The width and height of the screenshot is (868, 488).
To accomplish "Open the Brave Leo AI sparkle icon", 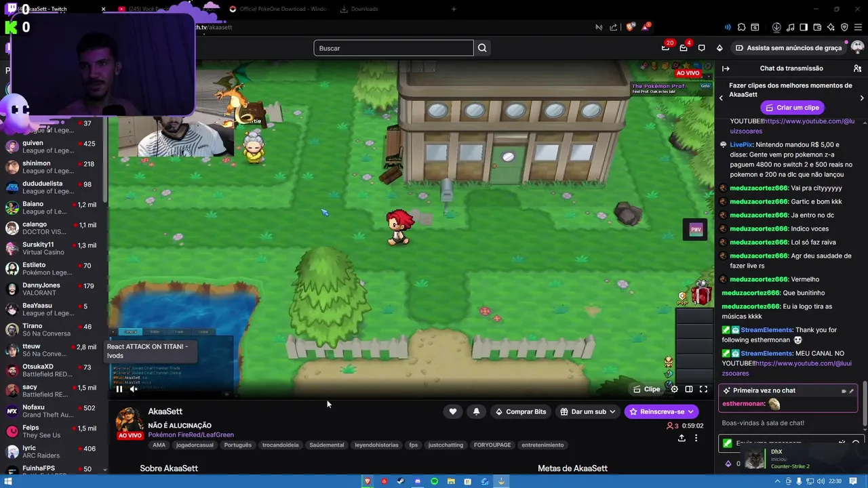I will pos(831,27).
